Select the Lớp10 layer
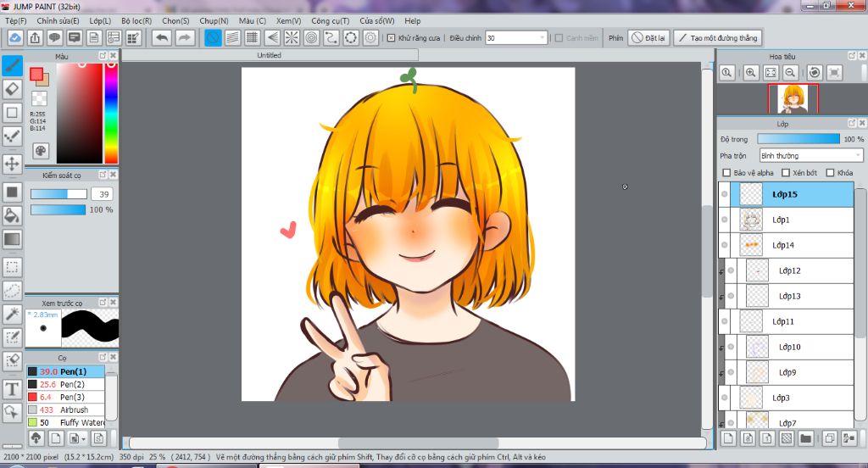The height and width of the screenshot is (468, 868). (x=790, y=347)
